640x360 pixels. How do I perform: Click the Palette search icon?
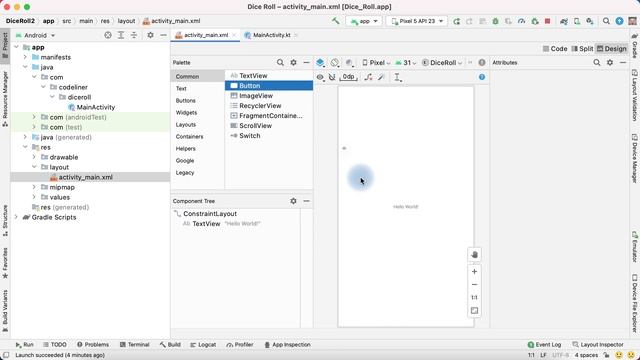(280, 62)
